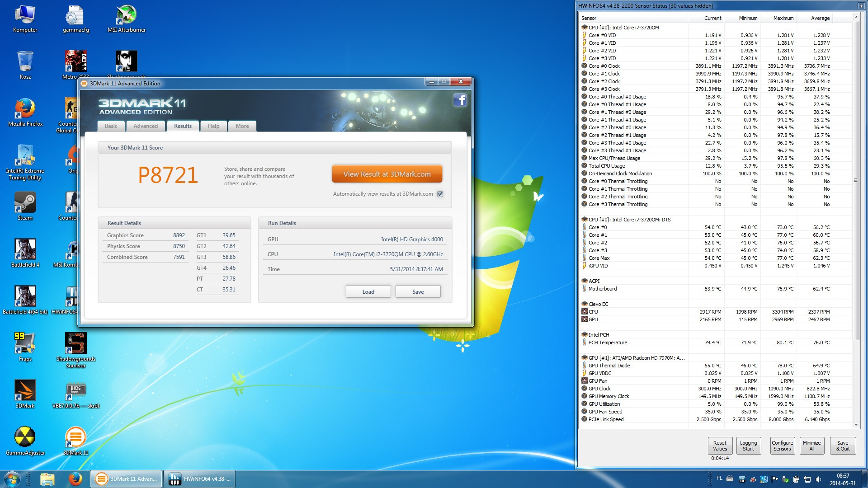Open Configure Sensors in HWiNFO64
Image resolution: width=868 pixels, height=488 pixels.
pos(782,446)
